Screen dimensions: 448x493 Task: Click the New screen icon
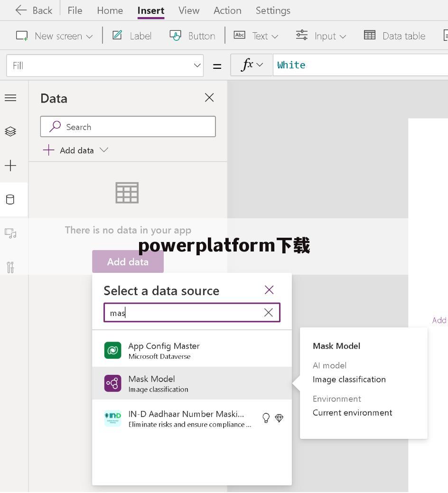point(22,36)
